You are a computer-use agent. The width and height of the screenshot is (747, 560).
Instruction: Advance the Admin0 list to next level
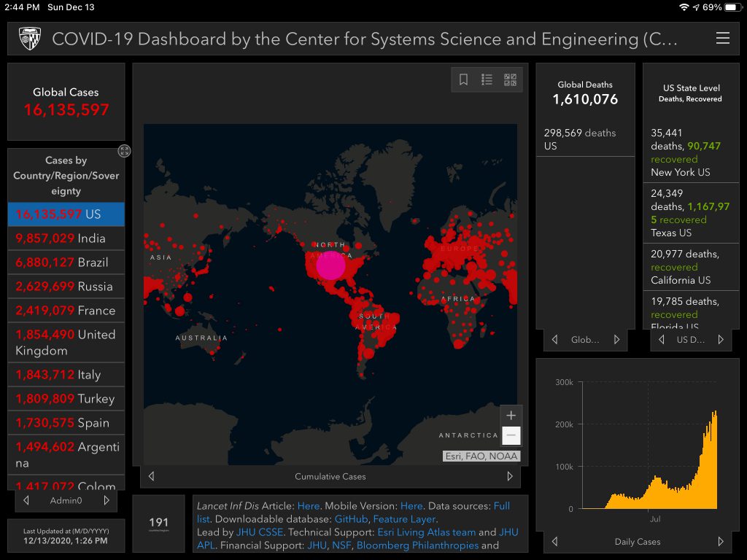(x=107, y=500)
